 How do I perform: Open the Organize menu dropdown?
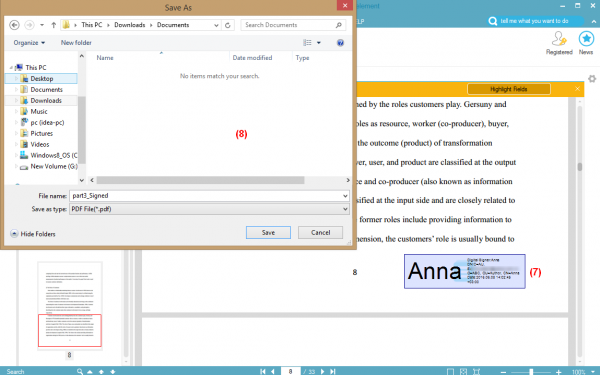click(29, 43)
